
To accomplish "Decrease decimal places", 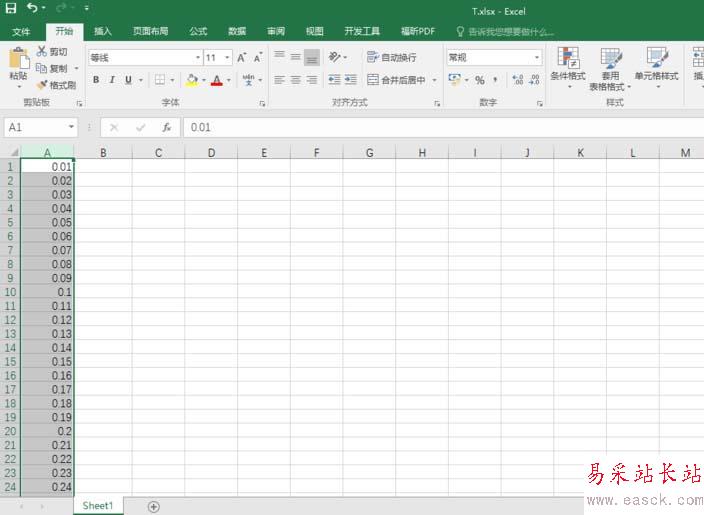I will pos(534,80).
